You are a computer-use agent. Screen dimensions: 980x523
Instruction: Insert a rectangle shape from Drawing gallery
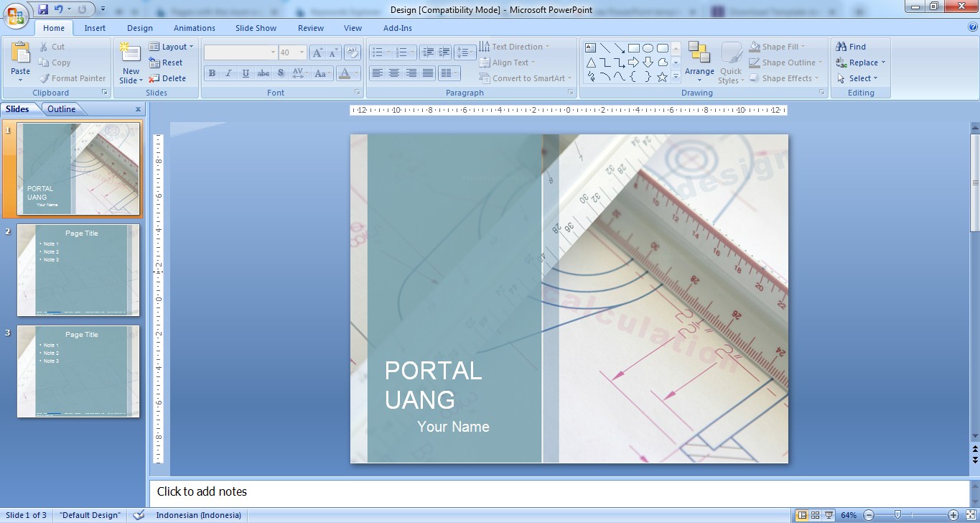coord(634,47)
